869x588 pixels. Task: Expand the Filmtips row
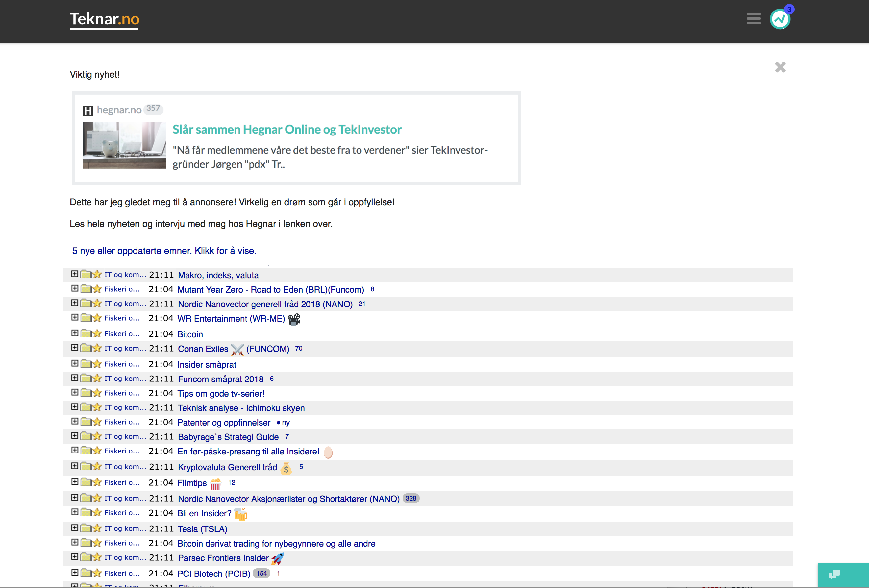pos(75,482)
